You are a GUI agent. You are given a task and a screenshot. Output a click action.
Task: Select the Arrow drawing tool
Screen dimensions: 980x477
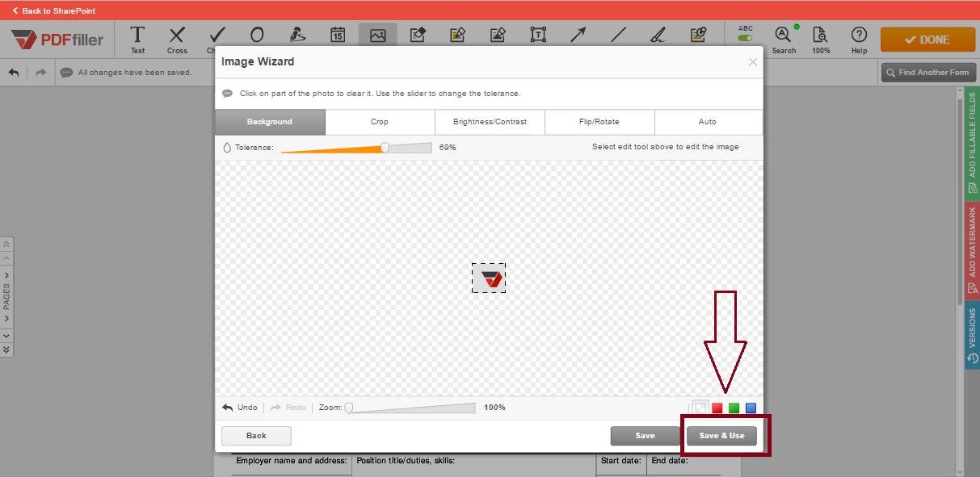coord(578,36)
